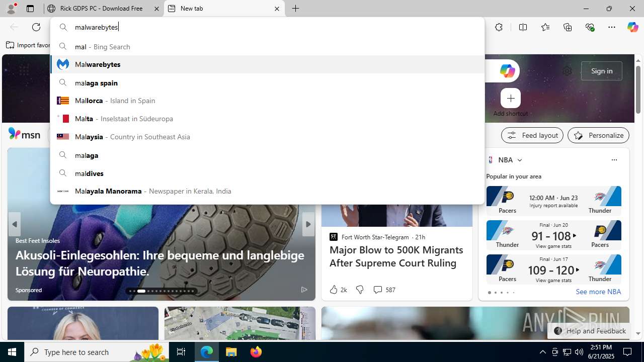This screenshot has width=644, height=362.
Task: Open Feed layout options
Action: tap(532, 135)
